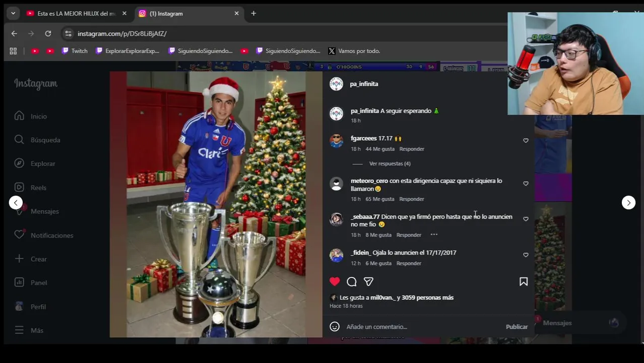Viewport: 644px width, 363px height.
Task: Open the Twitch bookmark
Action: pos(75,51)
